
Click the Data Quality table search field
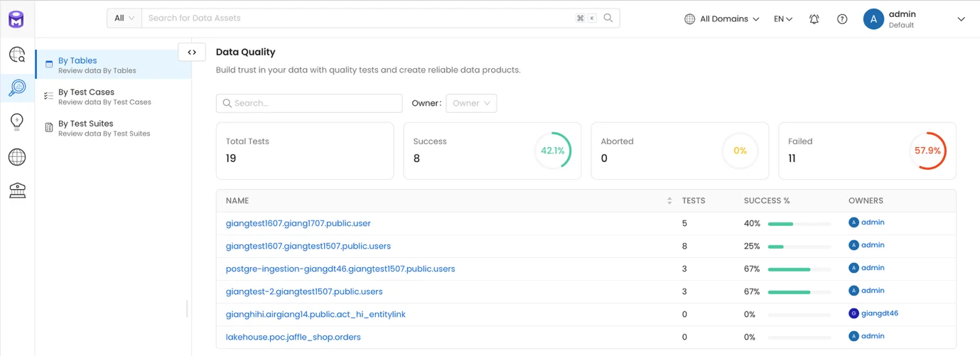(x=309, y=103)
